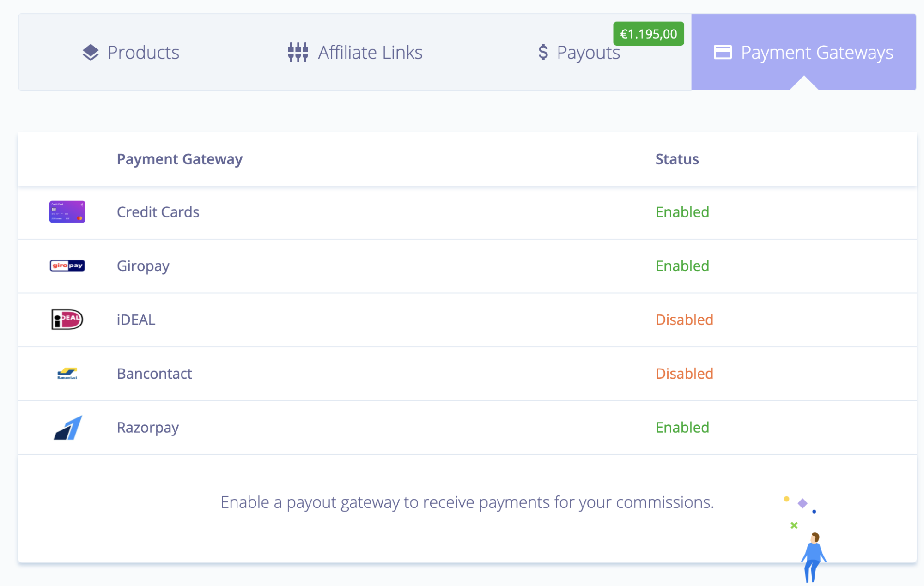The width and height of the screenshot is (924, 586).
Task: Toggle iDEAL Disabled status
Action: [684, 320]
